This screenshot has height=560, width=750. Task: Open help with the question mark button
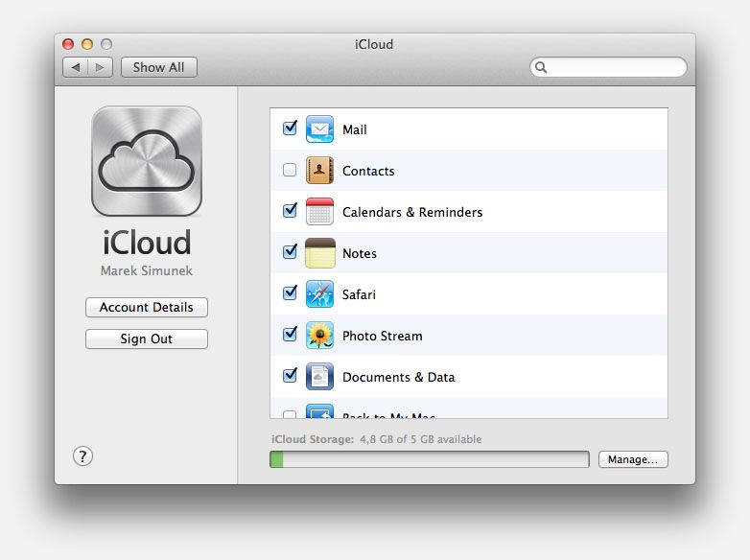(82, 456)
